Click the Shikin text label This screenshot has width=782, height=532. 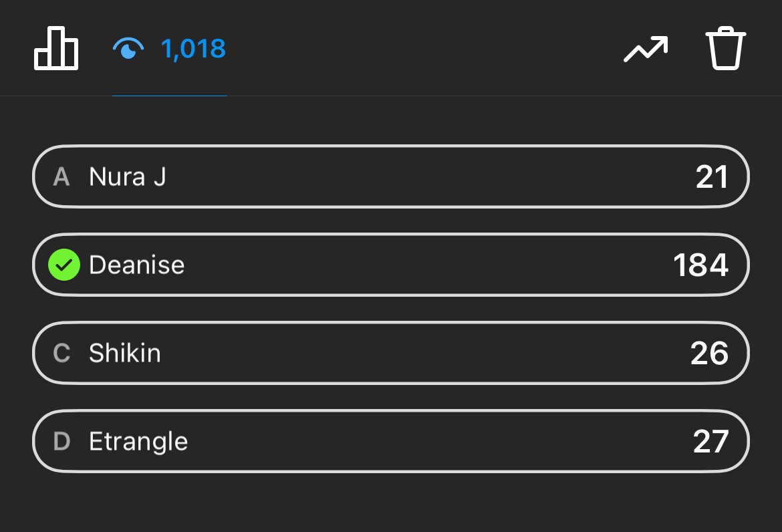pyautogui.click(x=125, y=353)
